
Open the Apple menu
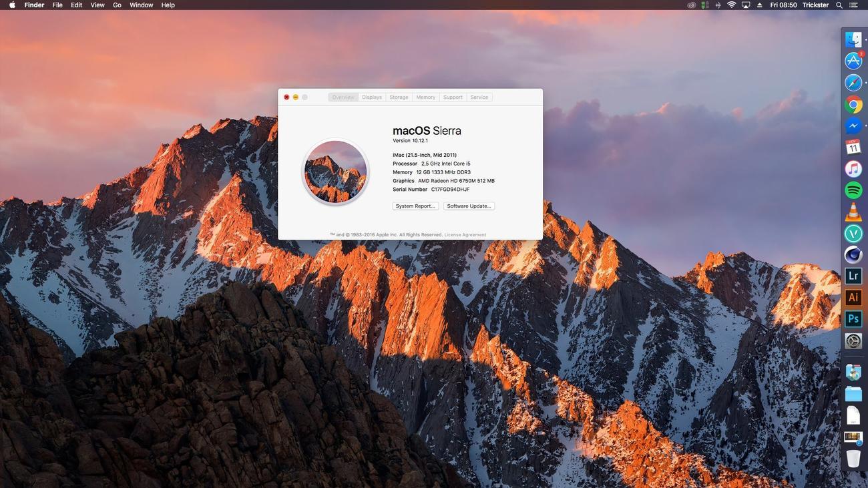pyautogui.click(x=12, y=5)
